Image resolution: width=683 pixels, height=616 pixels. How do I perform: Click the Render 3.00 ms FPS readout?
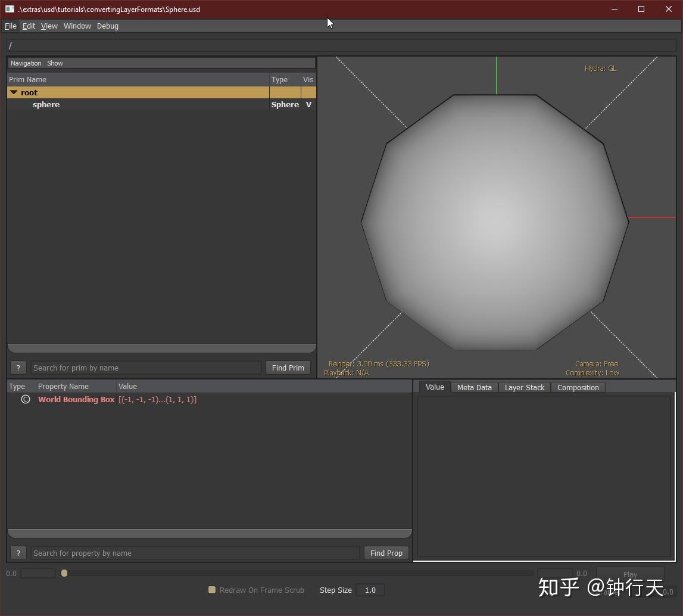pyautogui.click(x=379, y=364)
